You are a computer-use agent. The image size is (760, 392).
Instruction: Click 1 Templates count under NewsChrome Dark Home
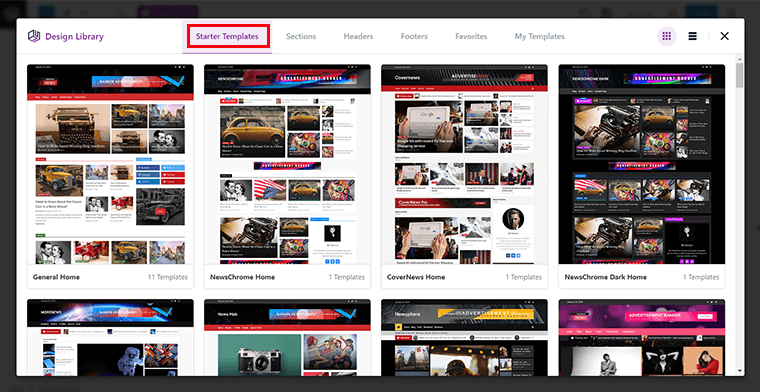[x=701, y=277]
